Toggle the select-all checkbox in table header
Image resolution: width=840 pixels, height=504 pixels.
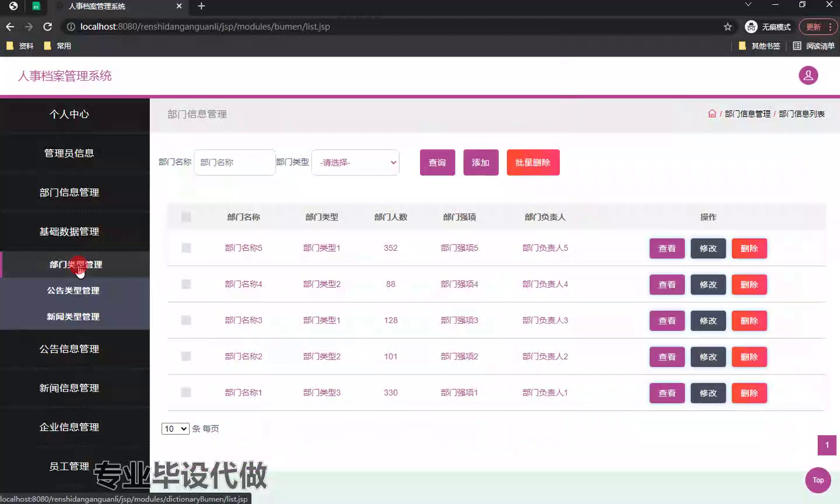186,217
